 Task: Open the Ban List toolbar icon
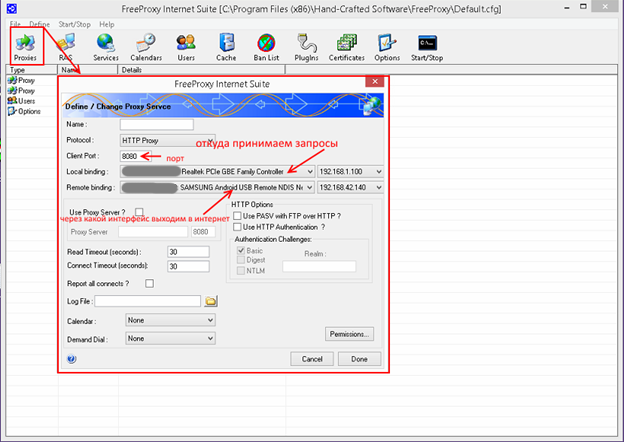[266, 47]
